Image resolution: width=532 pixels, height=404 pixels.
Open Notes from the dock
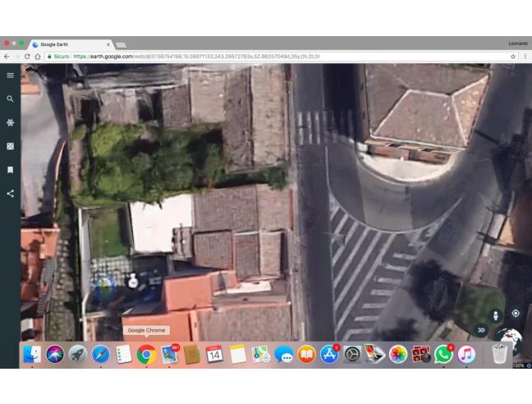coord(238,355)
